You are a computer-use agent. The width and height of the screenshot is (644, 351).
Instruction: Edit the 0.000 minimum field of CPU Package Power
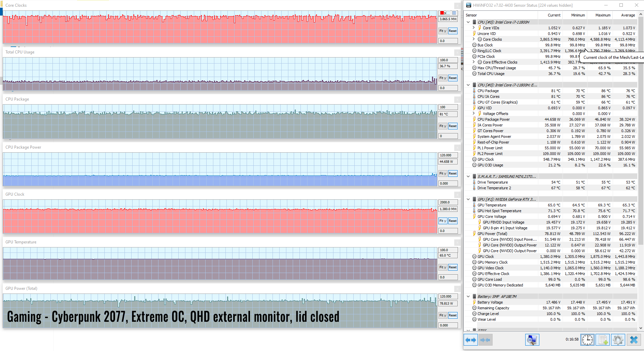point(448,184)
